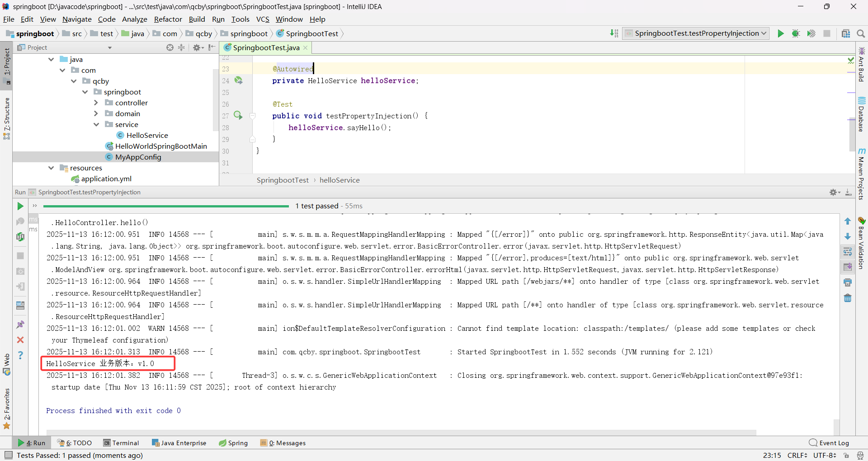The image size is (868, 461).
Task: Click SpringbootTest breadcrumb in navigation bar
Action: pyautogui.click(x=307, y=33)
